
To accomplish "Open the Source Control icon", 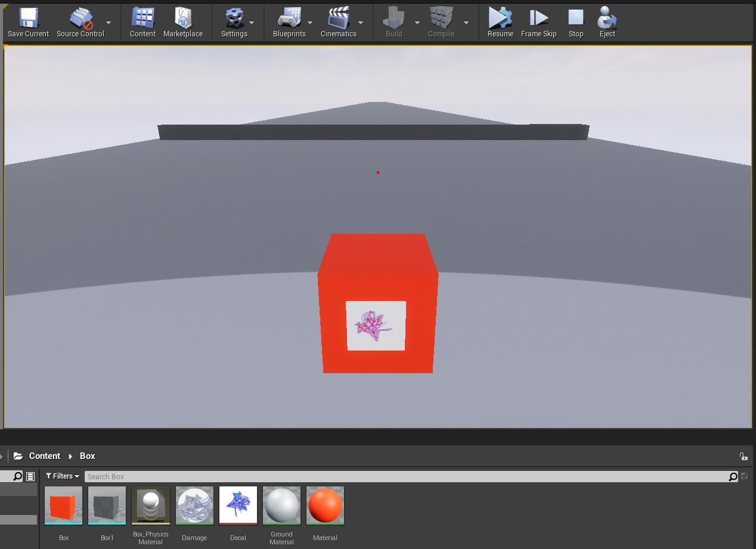I will click(x=80, y=18).
